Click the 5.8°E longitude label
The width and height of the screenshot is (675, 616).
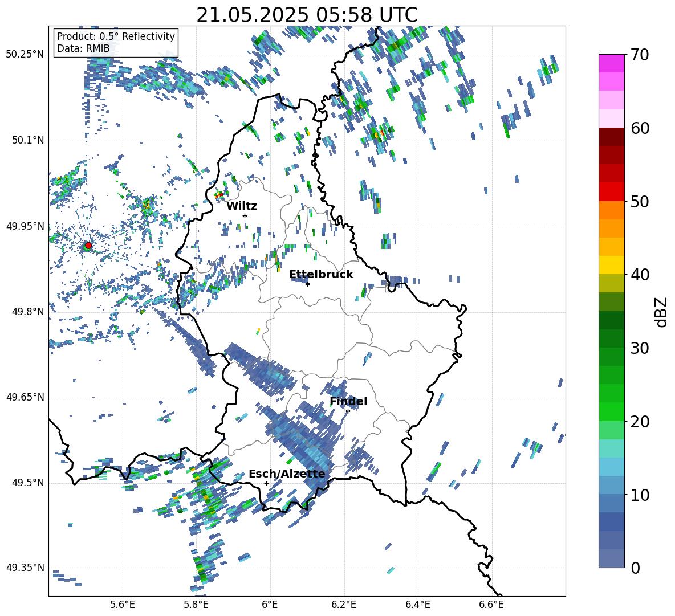[x=196, y=605]
